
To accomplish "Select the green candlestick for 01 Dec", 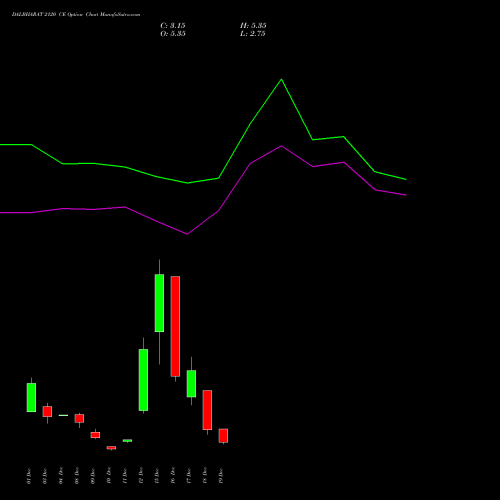I will tap(31, 397).
